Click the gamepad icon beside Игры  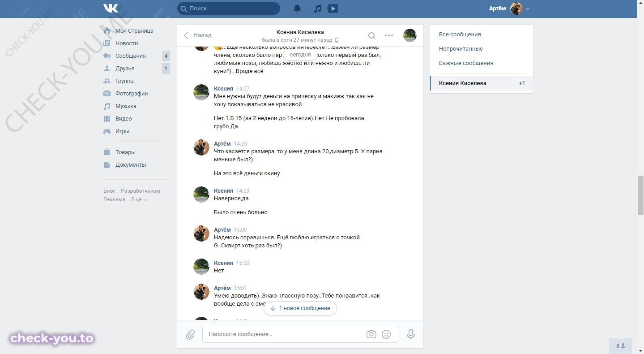point(107,131)
